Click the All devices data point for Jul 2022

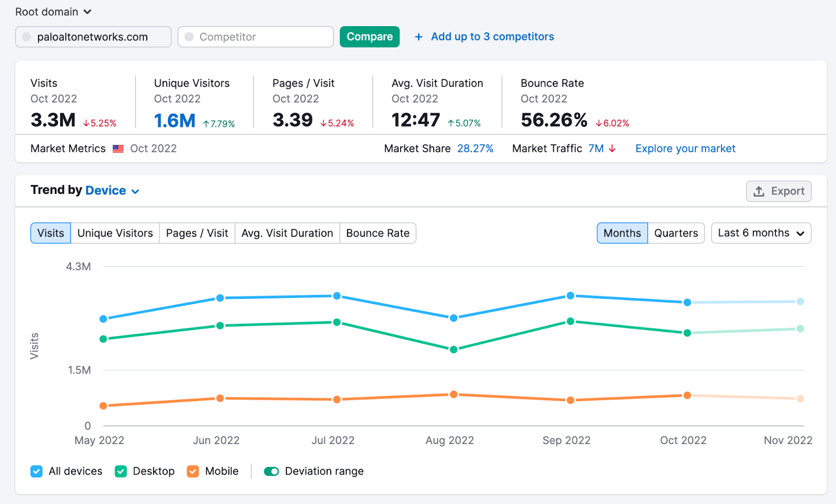(x=337, y=296)
